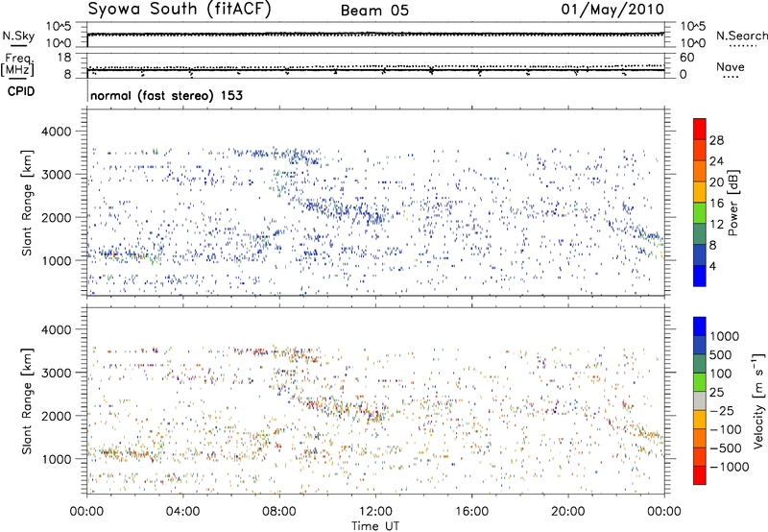
Task: Click the 'Freq. [MHz]' axis label
Action: (17, 65)
